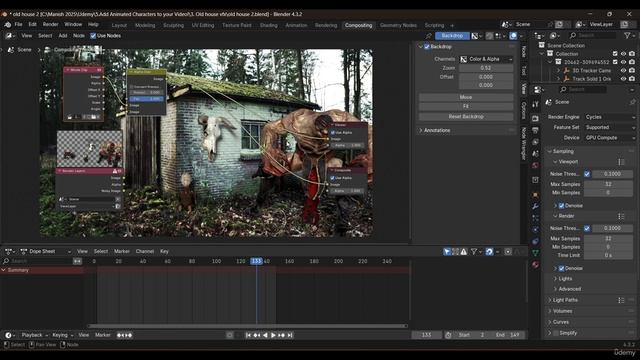
Task: Switch to the Scripting workspace tab
Action: pyautogui.click(x=434, y=25)
